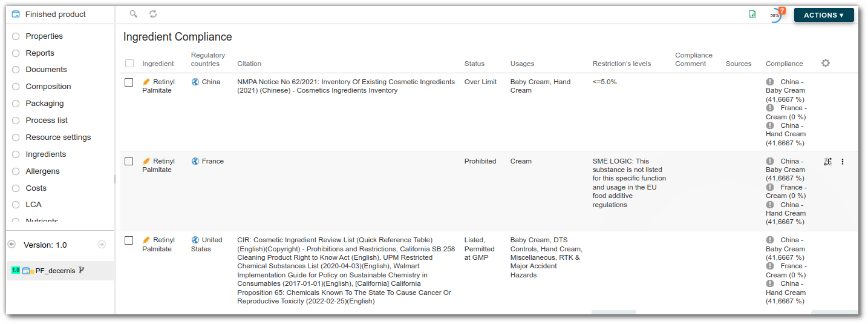Click the globe icon next to China
The height and width of the screenshot is (324, 868).
click(x=195, y=82)
